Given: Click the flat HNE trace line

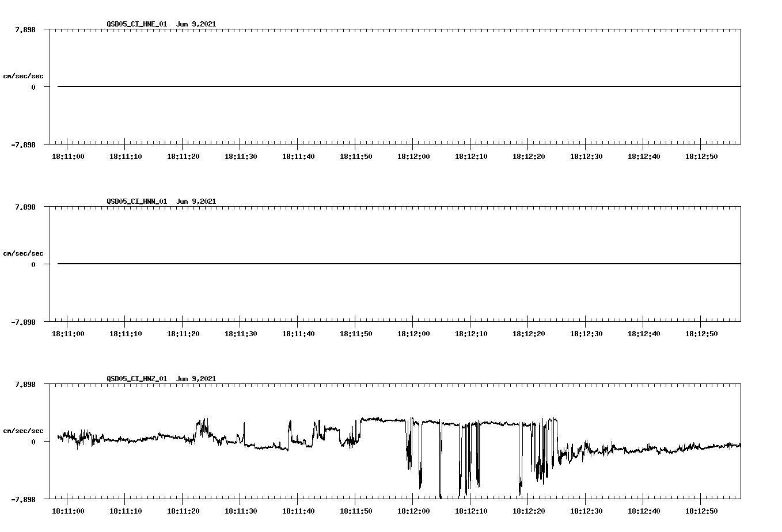Looking at the screenshot, I should (399, 86).
